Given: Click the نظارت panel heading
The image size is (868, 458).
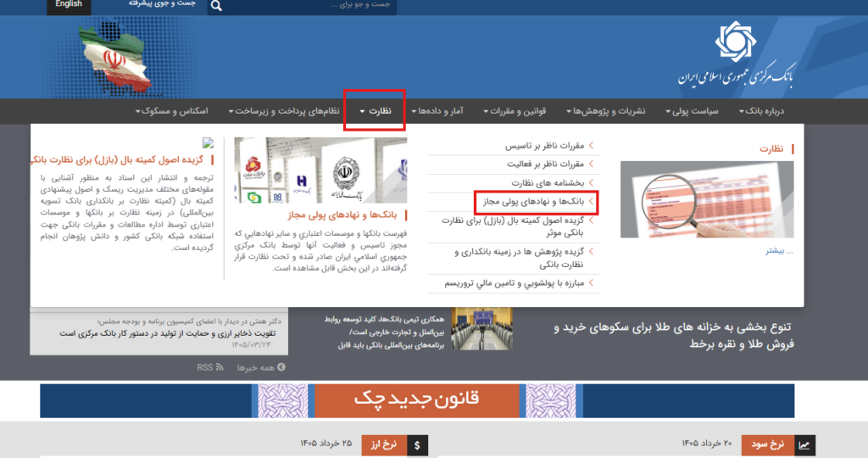Looking at the screenshot, I should [x=771, y=149].
